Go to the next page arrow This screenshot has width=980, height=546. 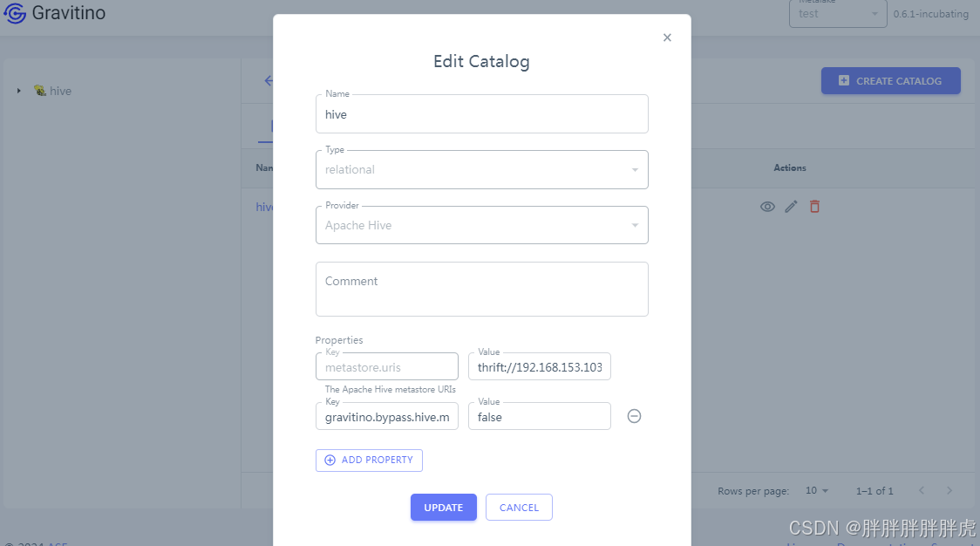pos(949,491)
